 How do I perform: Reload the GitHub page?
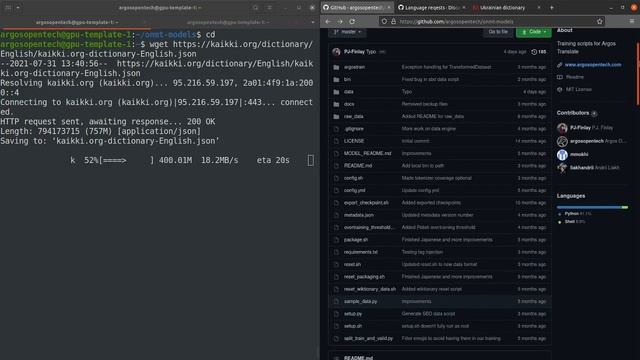pyautogui.click(x=352, y=21)
